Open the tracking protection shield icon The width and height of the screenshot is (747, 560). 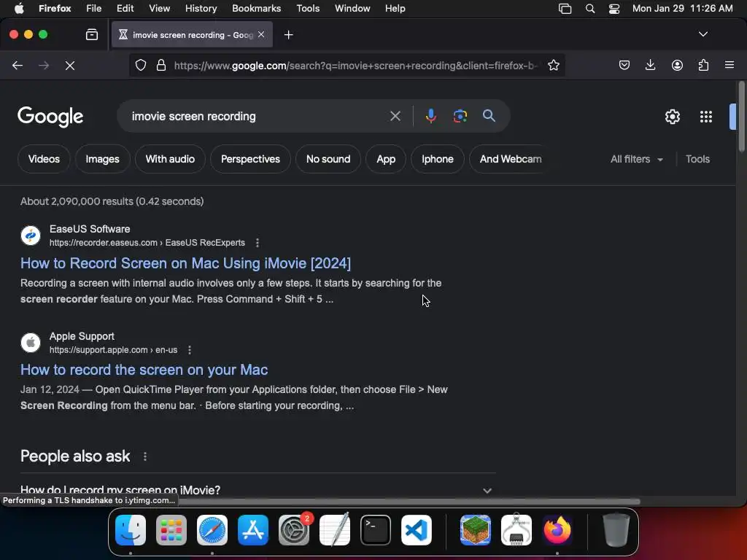[141, 65]
